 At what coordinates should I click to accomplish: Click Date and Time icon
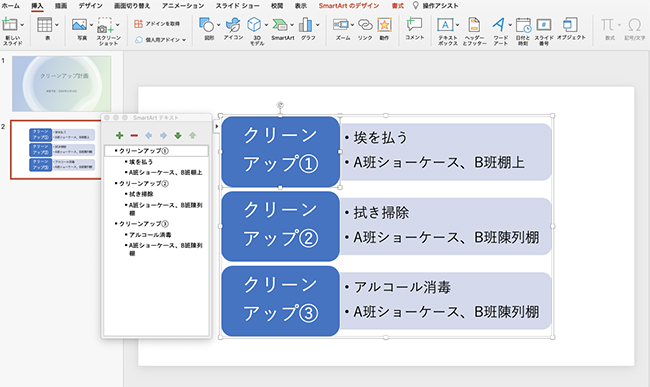[x=523, y=25]
